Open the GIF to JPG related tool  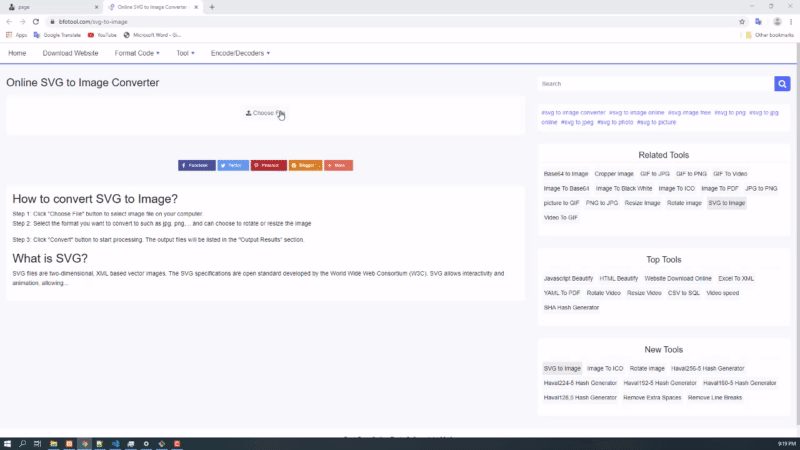[655, 174]
